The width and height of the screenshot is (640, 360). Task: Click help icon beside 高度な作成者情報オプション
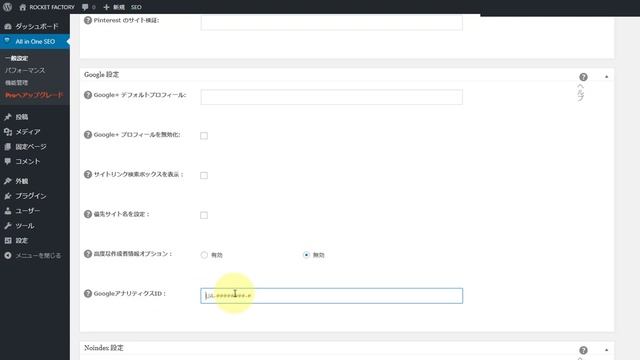(88, 254)
